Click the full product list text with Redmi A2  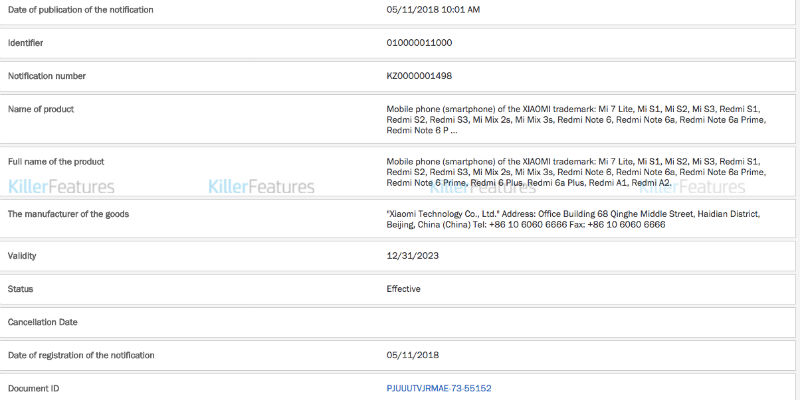click(x=577, y=172)
